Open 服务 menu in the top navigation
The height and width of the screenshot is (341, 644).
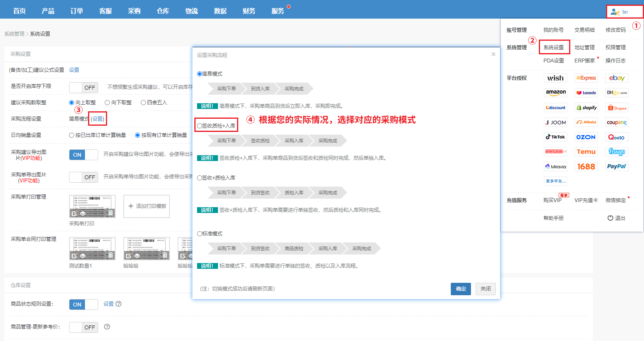(278, 11)
